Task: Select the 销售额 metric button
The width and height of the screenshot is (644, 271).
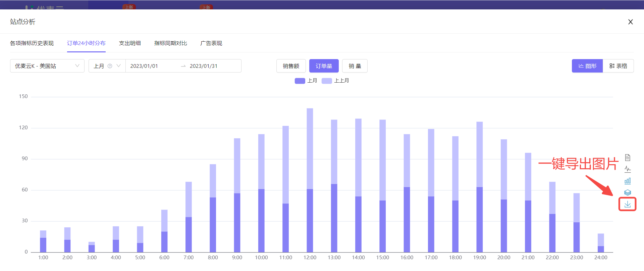Action: pyautogui.click(x=291, y=66)
